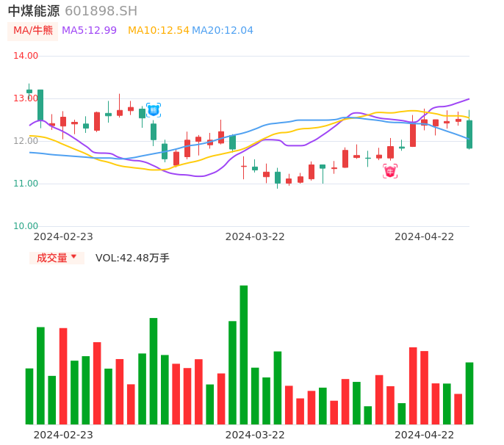Click the 10.00 price axis label
The image size is (504, 445).
26,226
